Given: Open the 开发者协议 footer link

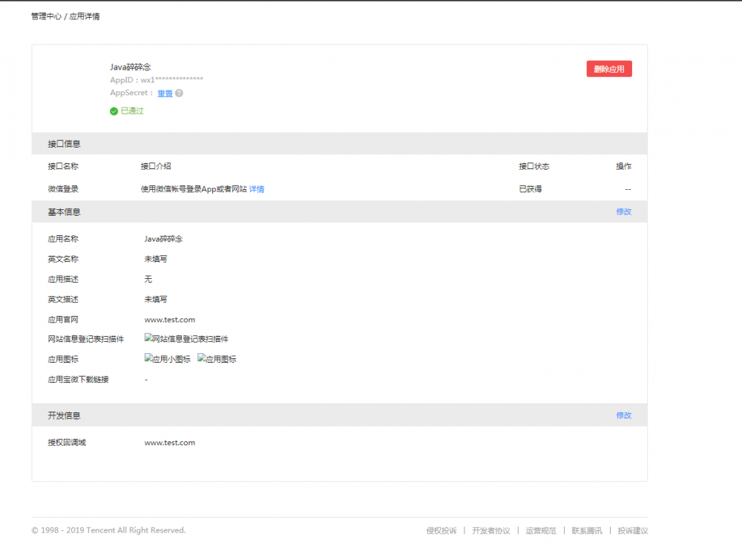Looking at the screenshot, I should click(x=491, y=531).
